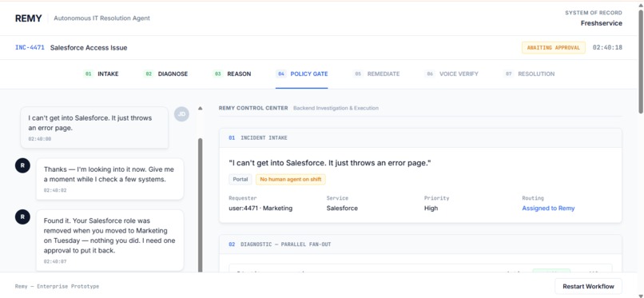The height and width of the screenshot is (298, 644).
Task: Click the Awaiting Approval status badge
Action: pos(554,48)
